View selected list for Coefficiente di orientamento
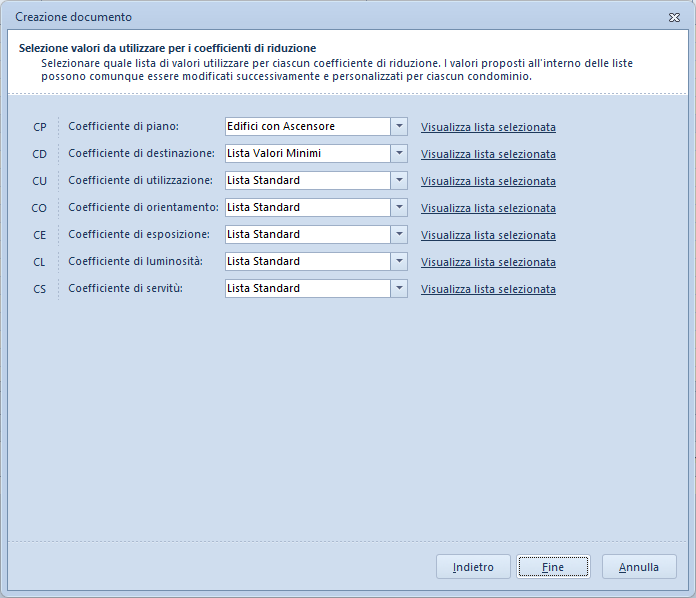696x598 pixels. point(488,208)
